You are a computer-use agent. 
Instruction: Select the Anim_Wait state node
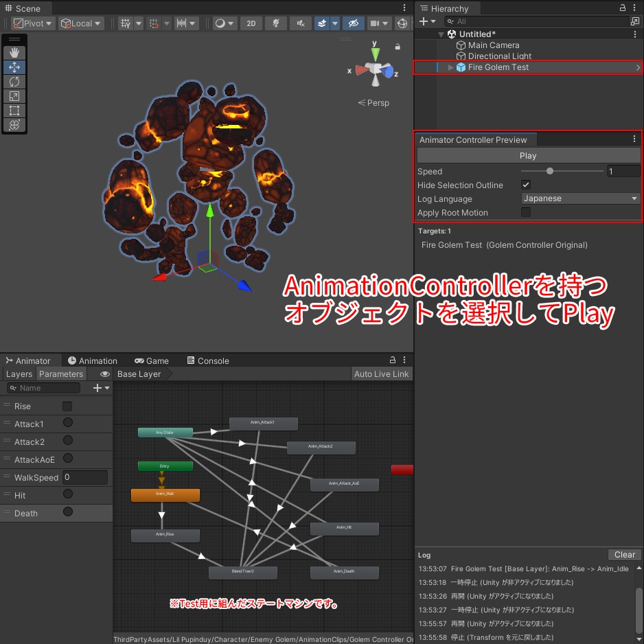pyautogui.click(x=165, y=495)
